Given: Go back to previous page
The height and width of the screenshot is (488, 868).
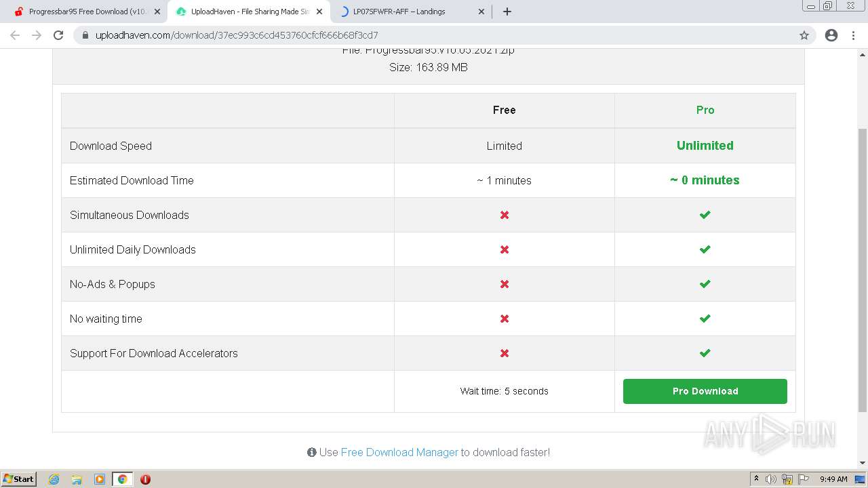Looking at the screenshot, I should [x=15, y=35].
